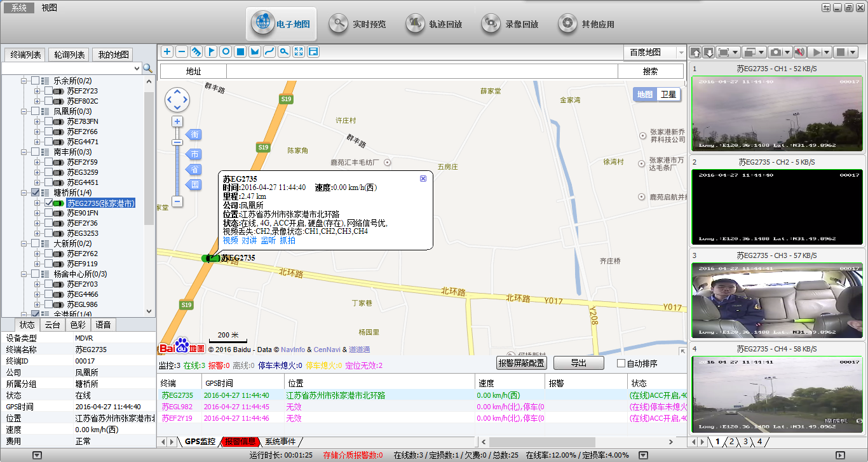Uncheck the 苏EG2735(张家港市) vehicle checkbox
The image size is (868, 462).
tap(49, 203)
